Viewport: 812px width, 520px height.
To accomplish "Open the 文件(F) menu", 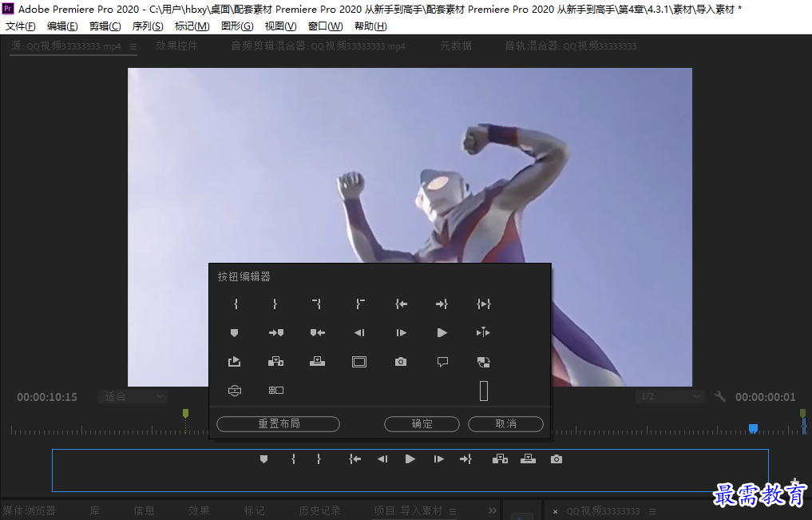I will point(20,26).
